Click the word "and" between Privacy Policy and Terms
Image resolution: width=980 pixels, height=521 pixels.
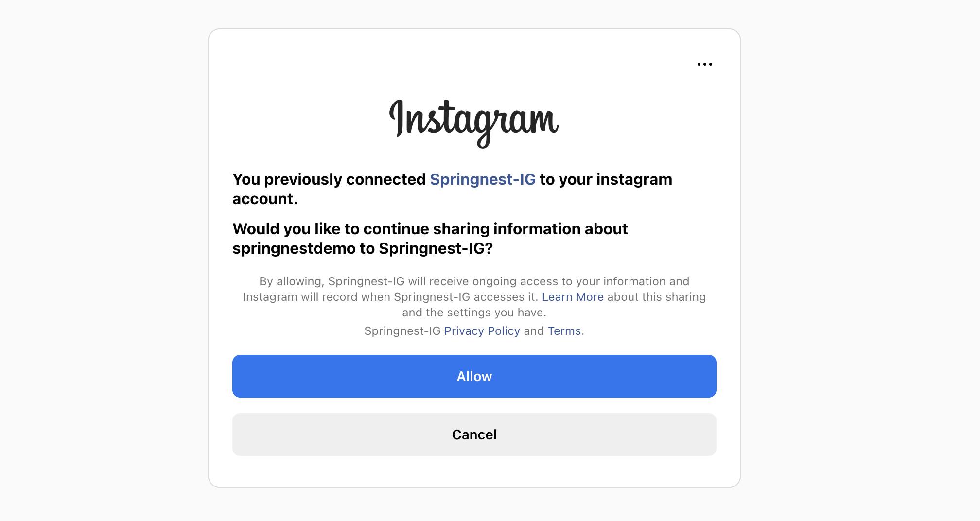coord(534,331)
